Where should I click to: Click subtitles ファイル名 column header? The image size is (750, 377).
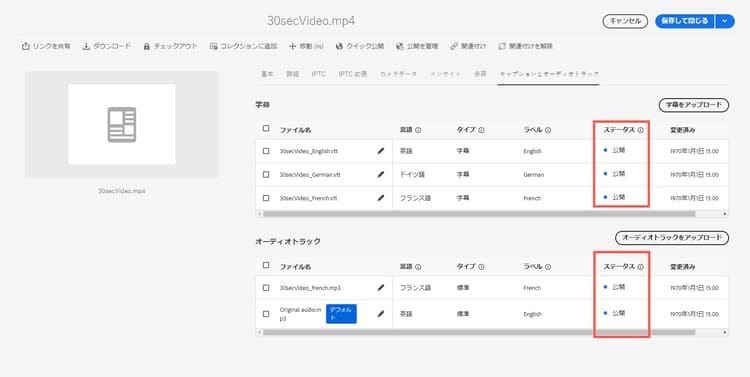(296, 130)
